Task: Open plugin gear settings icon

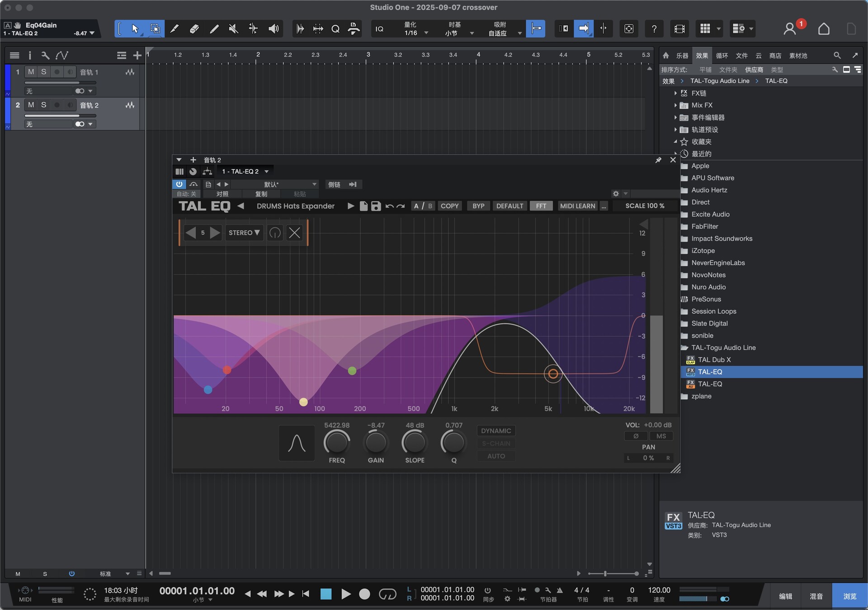Action: point(616,194)
